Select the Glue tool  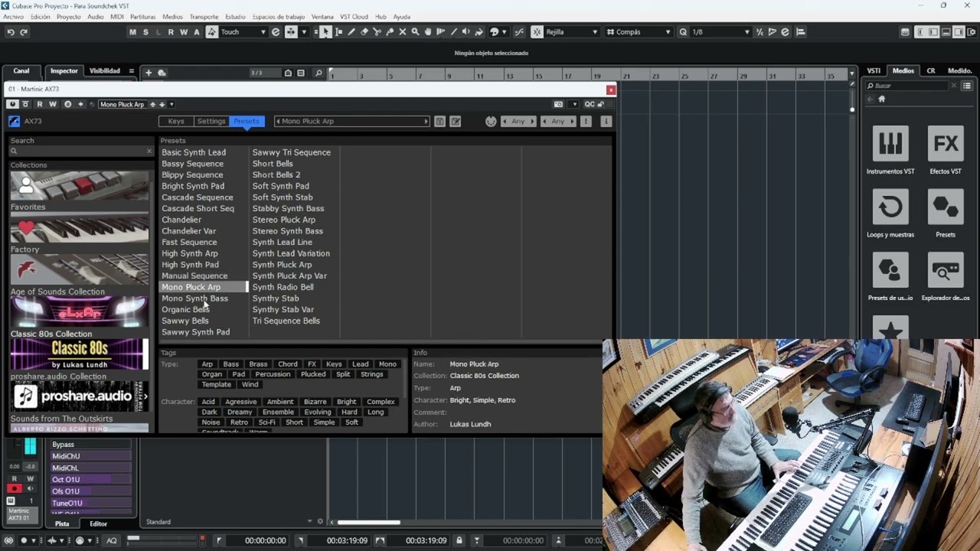click(390, 32)
